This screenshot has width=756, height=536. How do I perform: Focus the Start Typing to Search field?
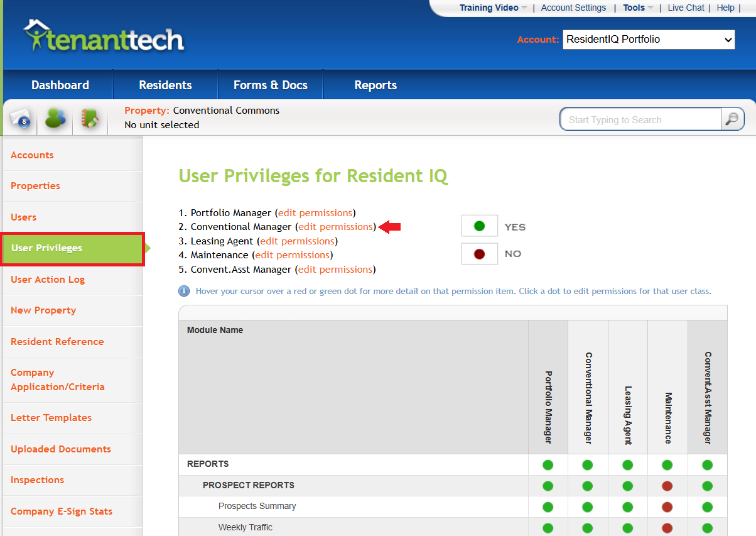click(x=640, y=119)
